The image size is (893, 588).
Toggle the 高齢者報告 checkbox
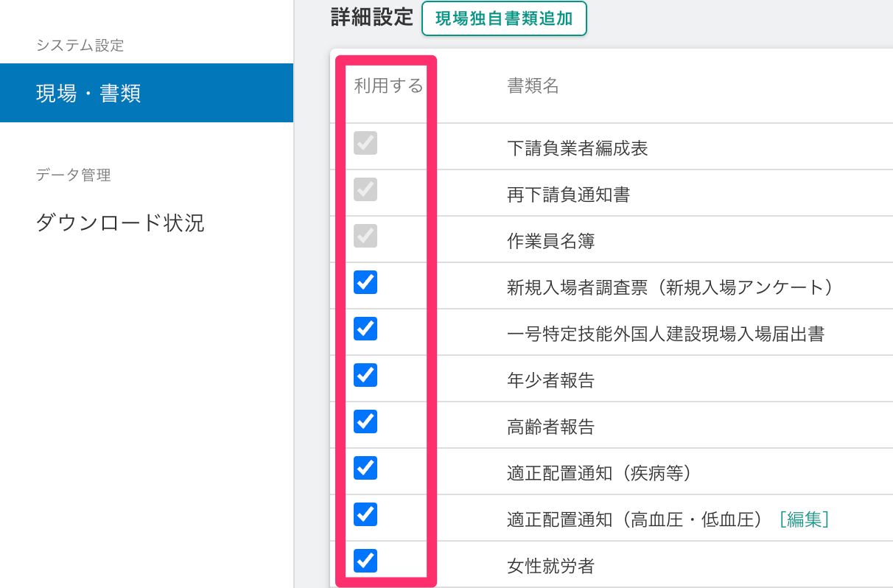(x=365, y=421)
